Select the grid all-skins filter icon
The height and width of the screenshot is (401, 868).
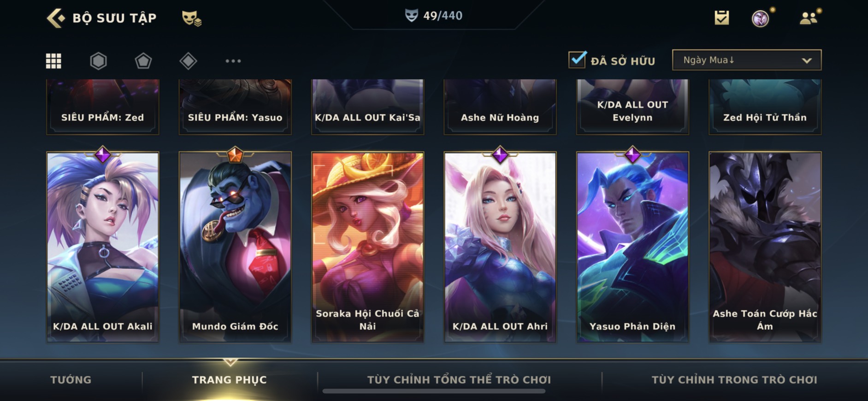53,61
